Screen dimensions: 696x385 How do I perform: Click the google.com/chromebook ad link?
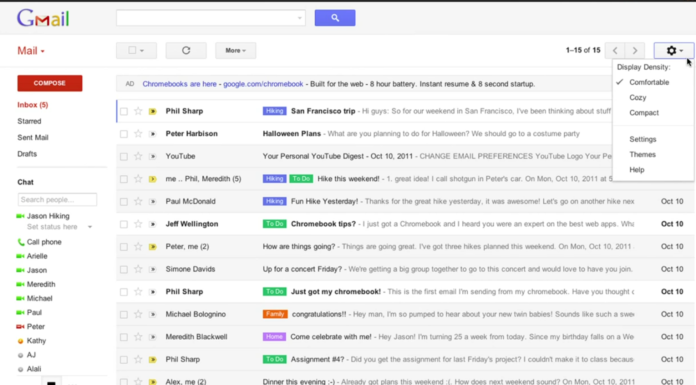click(x=263, y=84)
